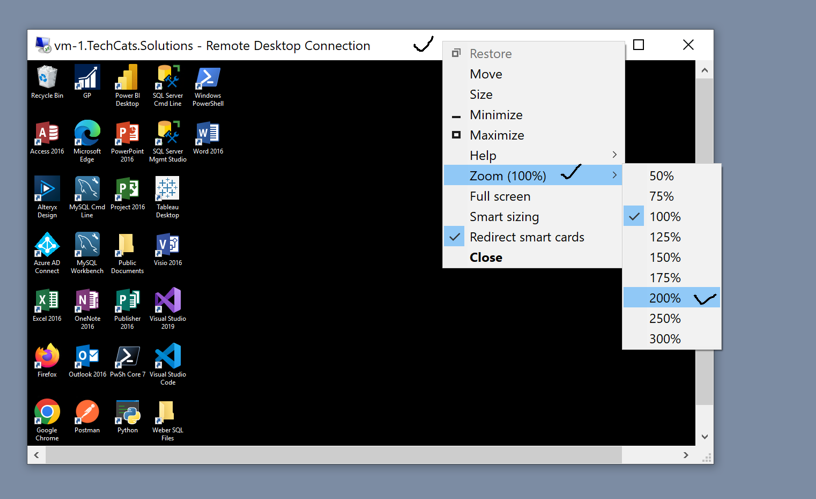The width and height of the screenshot is (816, 499).
Task: Open Excel 2016 desktop icon
Action: coord(47,305)
